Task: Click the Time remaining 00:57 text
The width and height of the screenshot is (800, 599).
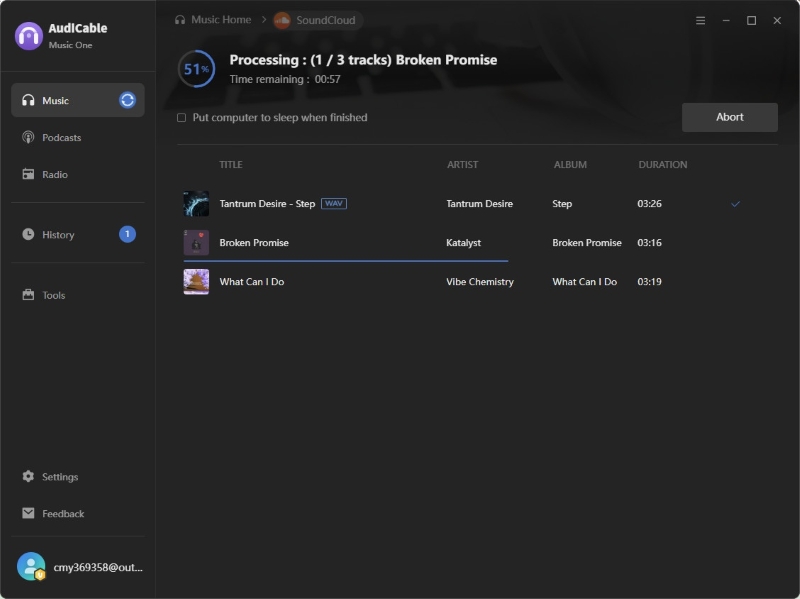Action: pos(285,79)
